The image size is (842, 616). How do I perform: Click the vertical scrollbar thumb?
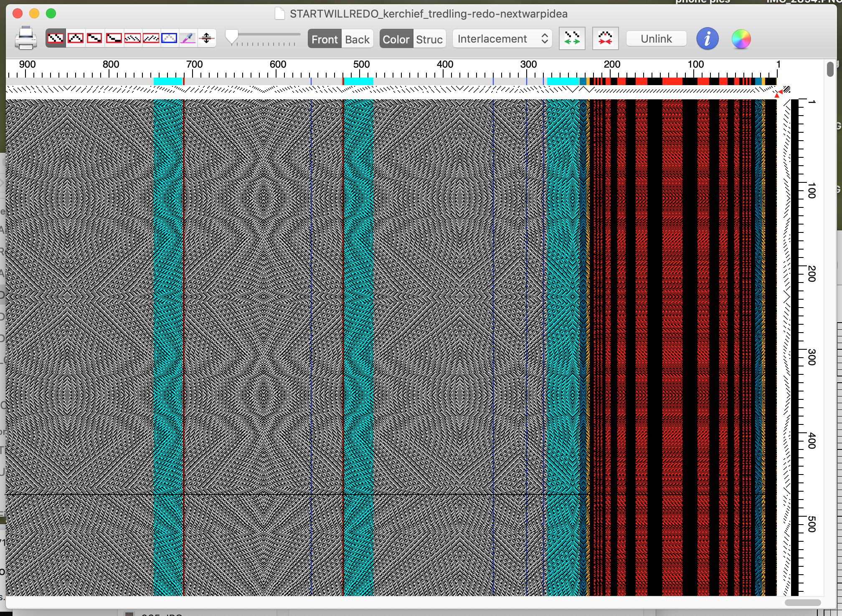tap(830, 68)
